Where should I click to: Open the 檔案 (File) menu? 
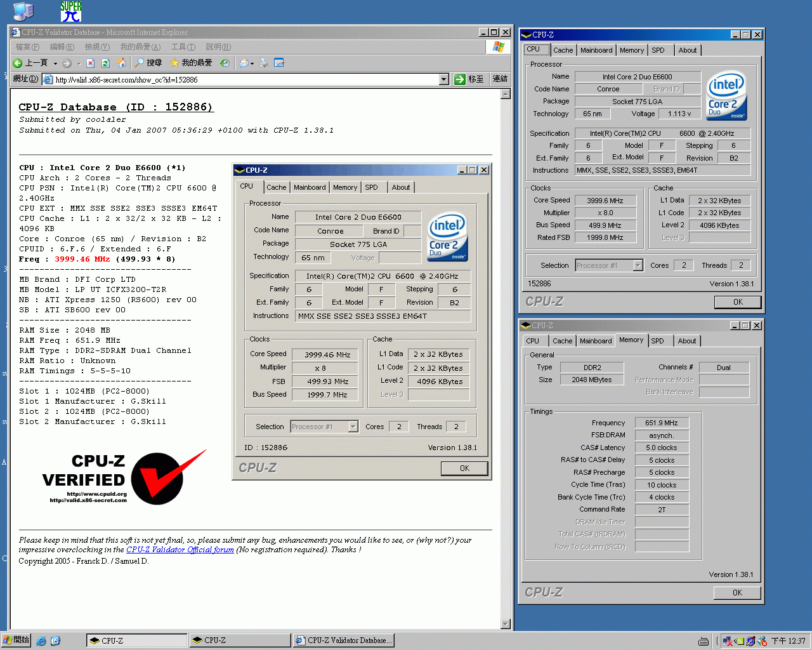click(27, 47)
